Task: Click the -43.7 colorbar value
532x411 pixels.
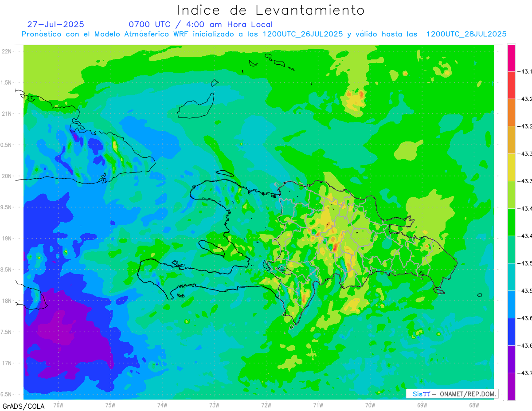Action: [526, 373]
